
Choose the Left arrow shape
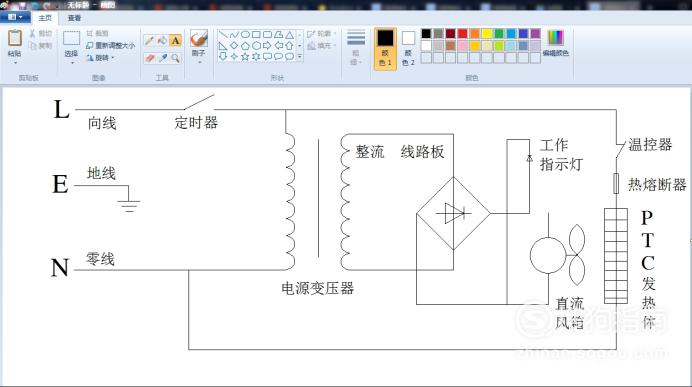278,45
